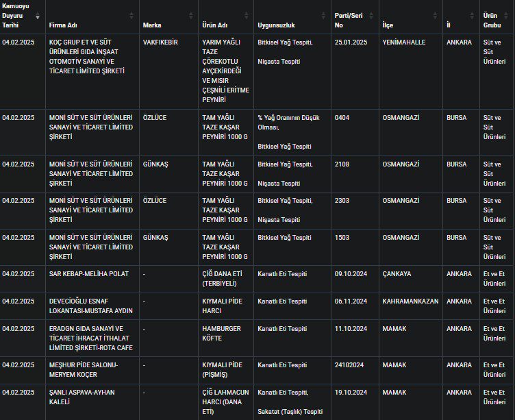The height and width of the screenshot is (420, 515).
Task: Click sort arrows in Uygunsuzluk column header
Action: click(323, 16)
